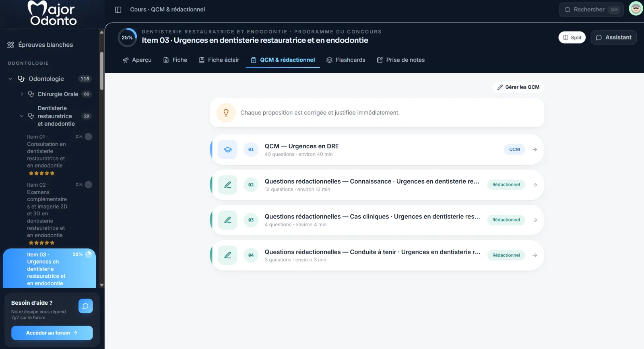Click the lightbulb tip icon
Screen dimensions: 644x349
pos(226,113)
